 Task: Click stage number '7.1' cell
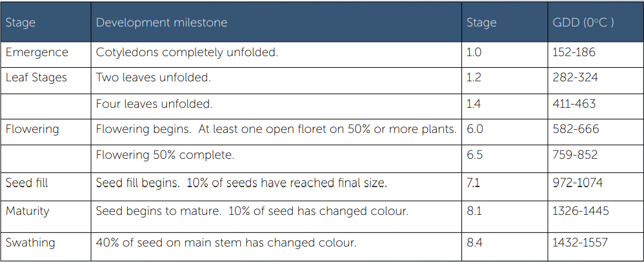coord(505,186)
